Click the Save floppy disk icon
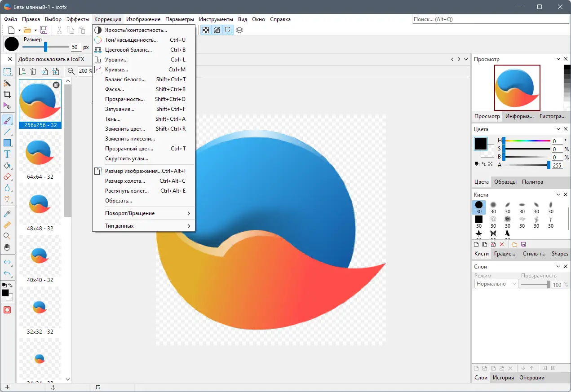This screenshot has width=571, height=392. pos(44,30)
